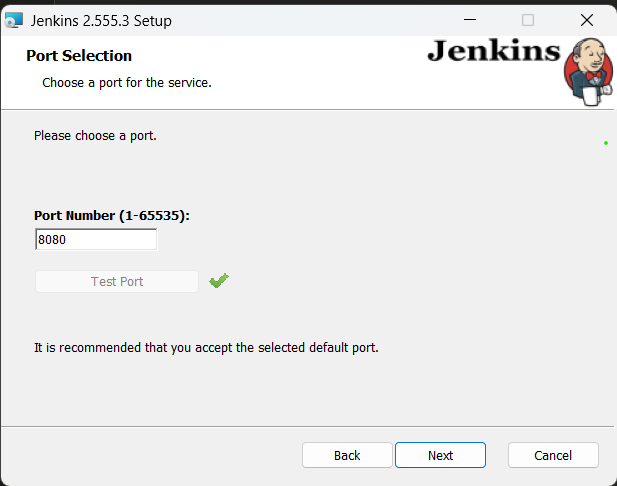This screenshot has height=486, width=617.
Task: Click the 'Port Number (1-65535):' label
Action: pos(112,216)
